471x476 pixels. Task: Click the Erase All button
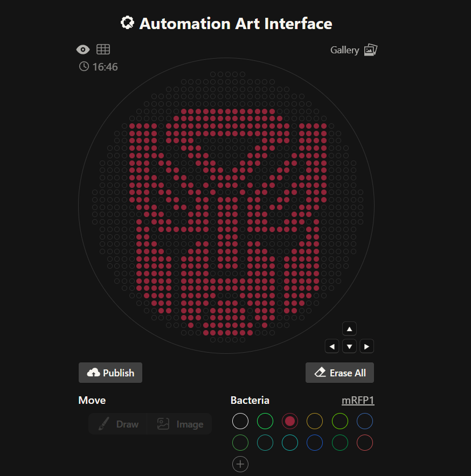click(340, 373)
